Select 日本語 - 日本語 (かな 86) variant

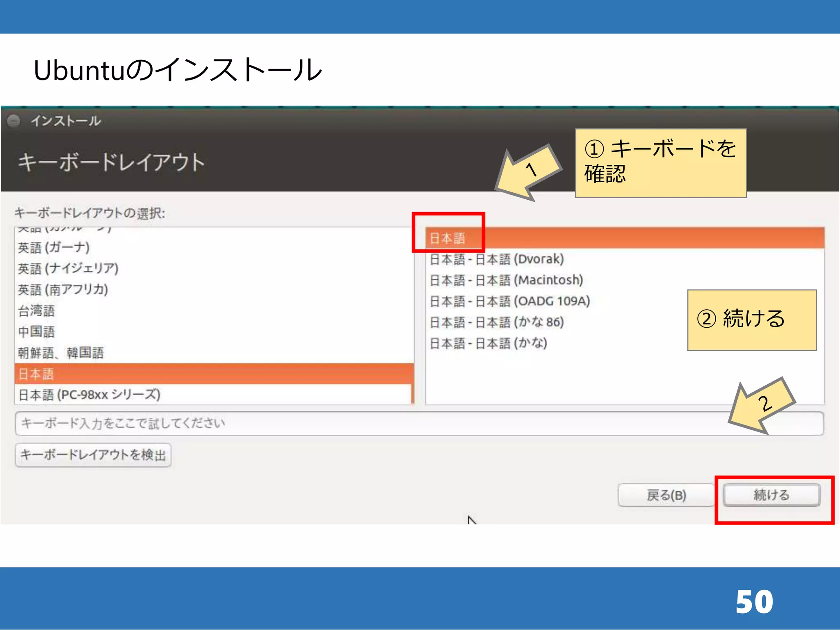point(625,322)
